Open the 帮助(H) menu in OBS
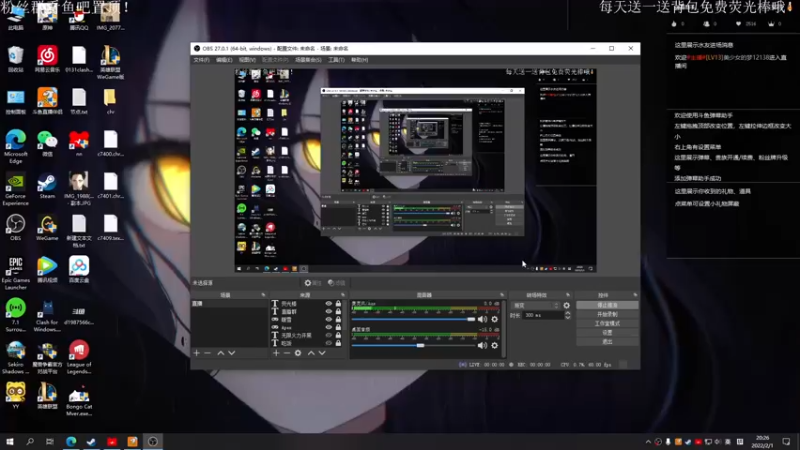The image size is (800, 450). (359, 60)
